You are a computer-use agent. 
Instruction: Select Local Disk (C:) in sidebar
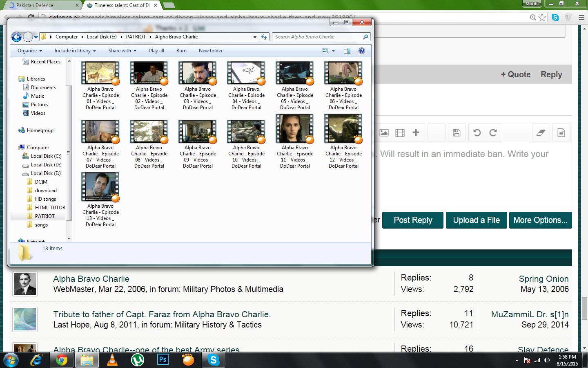[x=42, y=156]
